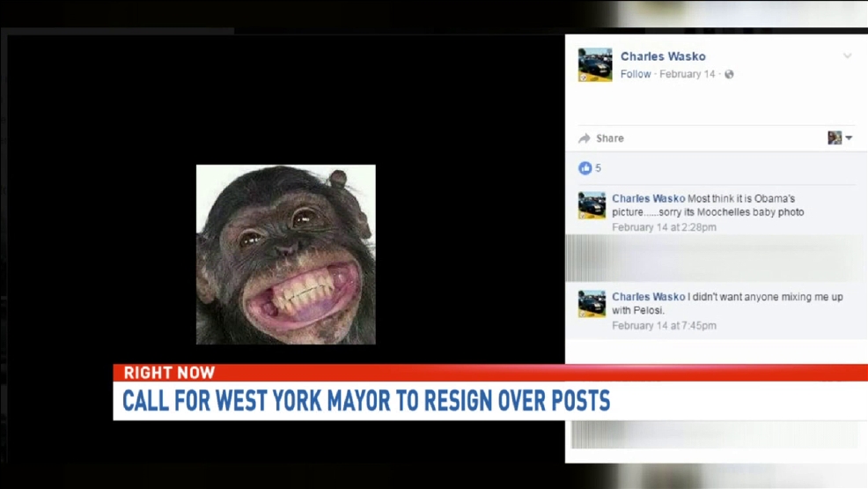This screenshot has width=868, height=489.
Task: Open the timestamp February 14 at 7:45pm
Action: click(x=664, y=326)
